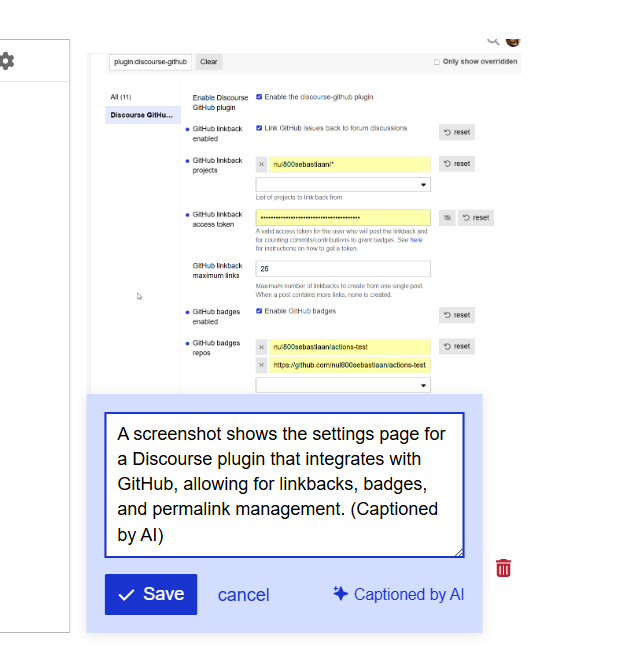Click the gear settings icon
617x652 pixels.
pyautogui.click(x=7, y=62)
